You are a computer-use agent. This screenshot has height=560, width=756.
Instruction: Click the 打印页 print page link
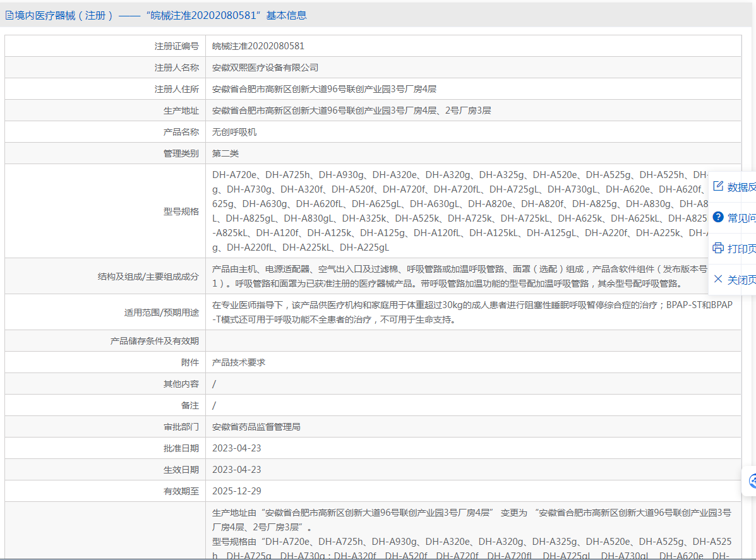741,249
